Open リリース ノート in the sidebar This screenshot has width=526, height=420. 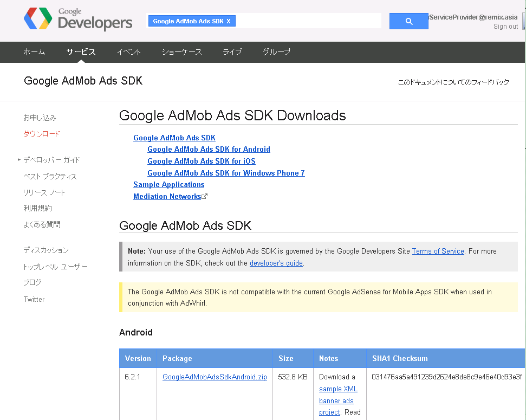44,192
